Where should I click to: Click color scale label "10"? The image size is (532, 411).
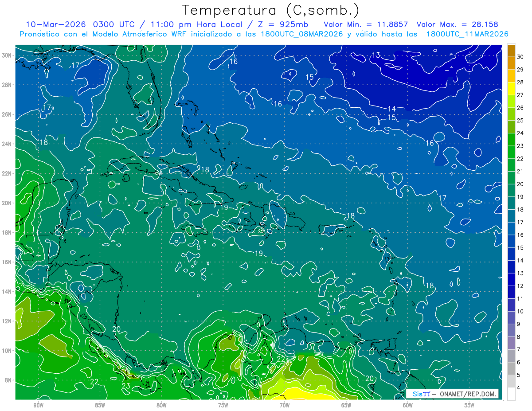(x=520, y=311)
